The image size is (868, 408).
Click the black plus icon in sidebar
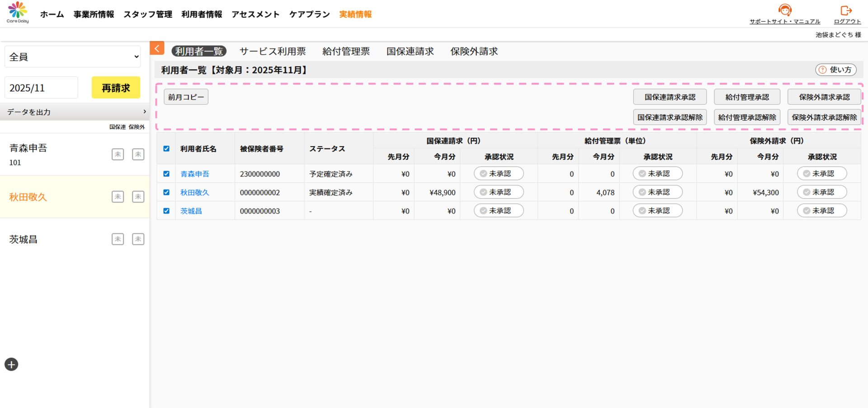11,364
